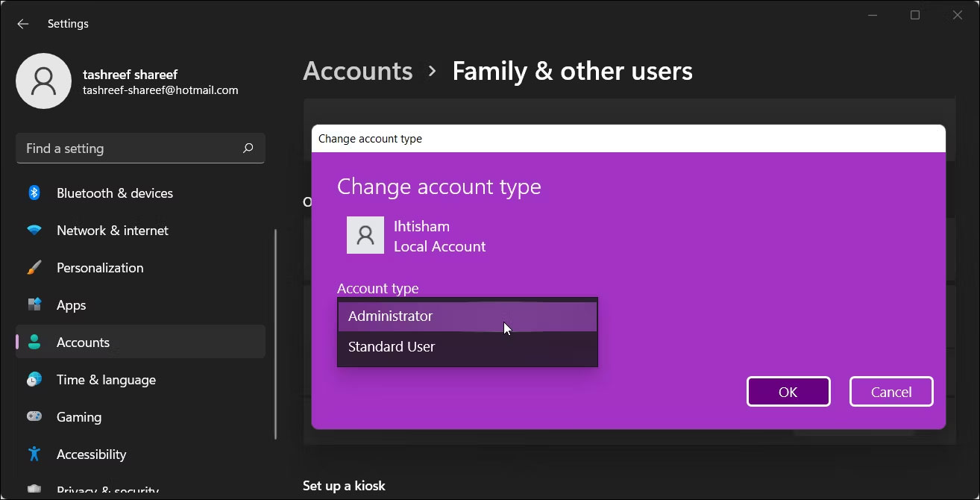Choose Standard User in account type list
The width and height of the screenshot is (980, 500).
pos(468,347)
